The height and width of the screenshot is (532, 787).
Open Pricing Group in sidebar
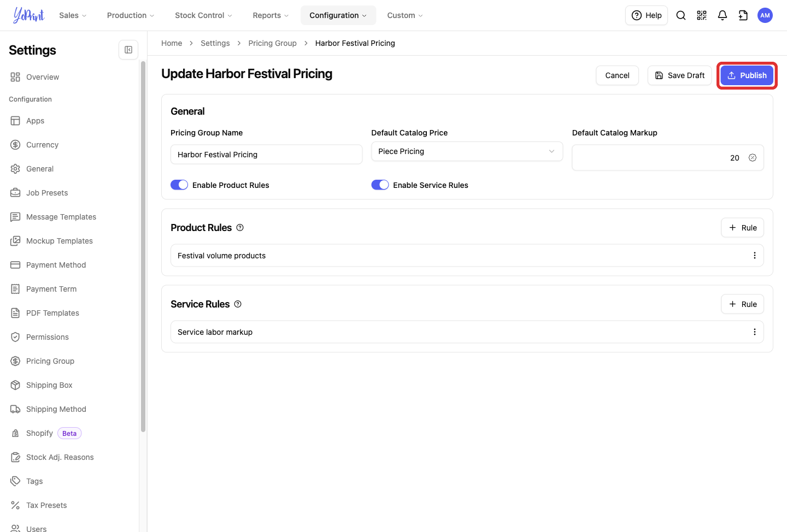pyautogui.click(x=50, y=361)
